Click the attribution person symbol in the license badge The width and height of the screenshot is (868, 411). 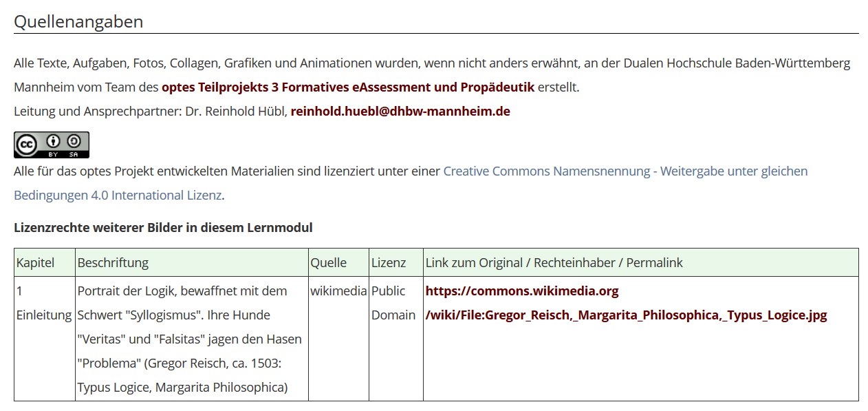click(53, 143)
